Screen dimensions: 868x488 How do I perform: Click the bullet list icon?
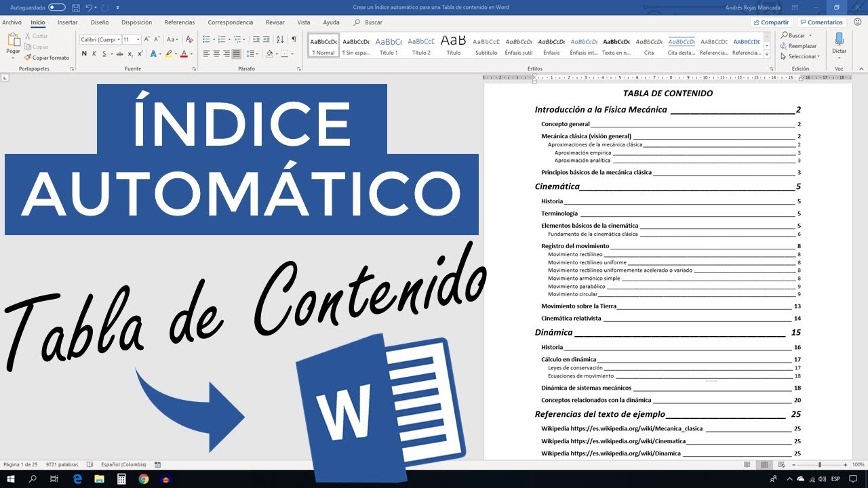pyautogui.click(x=208, y=39)
